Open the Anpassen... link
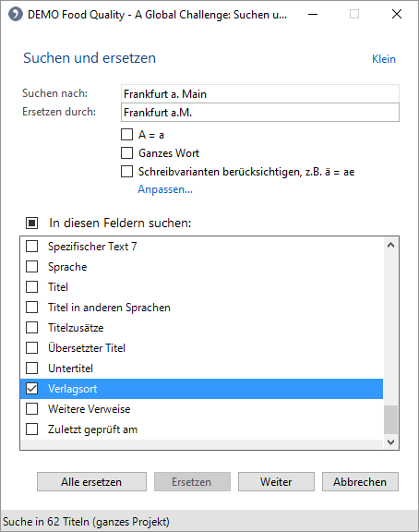The width and height of the screenshot is (419, 532). pos(165,189)
